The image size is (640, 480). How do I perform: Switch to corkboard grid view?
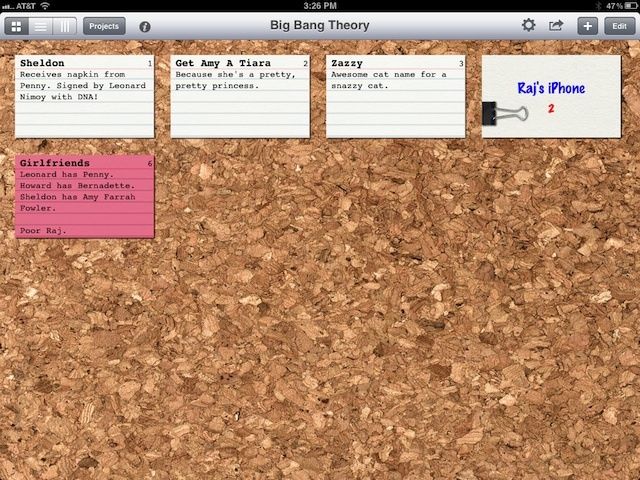click(x=17, y=26)
